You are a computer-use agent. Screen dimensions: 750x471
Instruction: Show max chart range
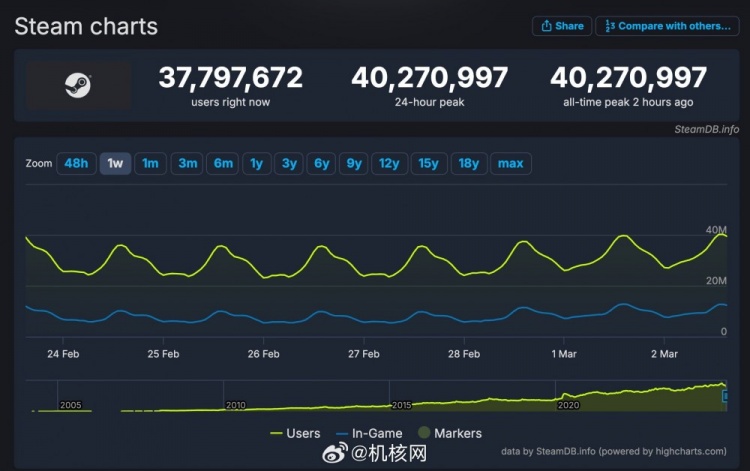pyautogui.click(x=511, y=164)
